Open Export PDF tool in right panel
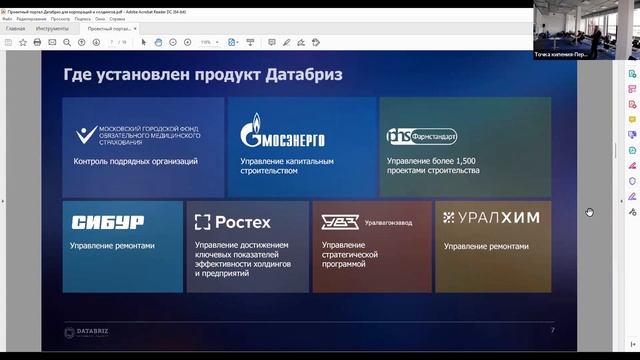Image resolution: width=640 pixels, height=360 pixels. point(632,74)
